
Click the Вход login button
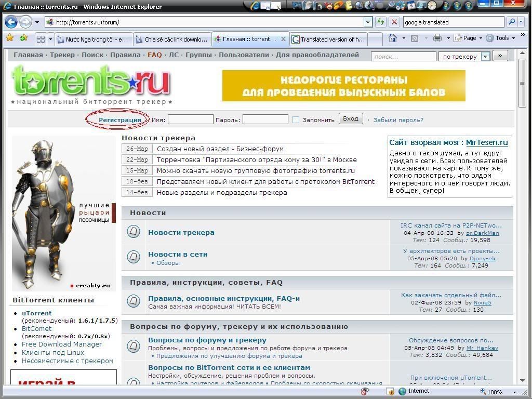(x=351, y=119)
